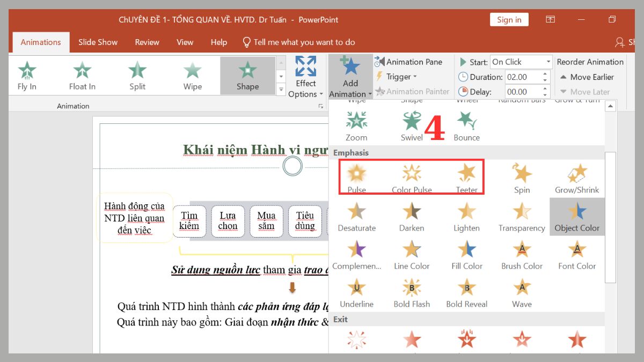Viewport: 644px width, 362px height.
Task: Select the Wipe animation effect
Action: click(x=192, y=75)
